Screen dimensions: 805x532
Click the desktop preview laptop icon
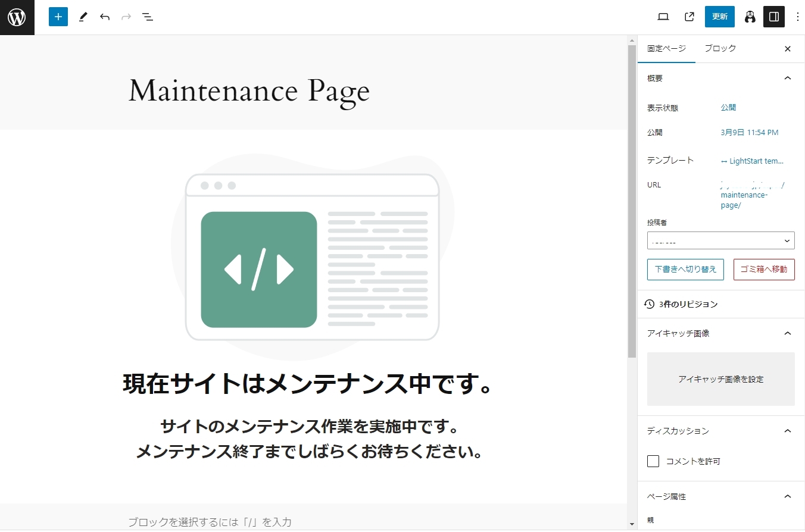tap(663, 17)
